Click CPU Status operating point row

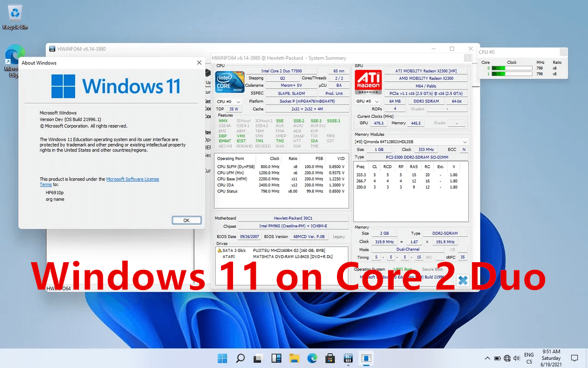[x=281, y=191]
